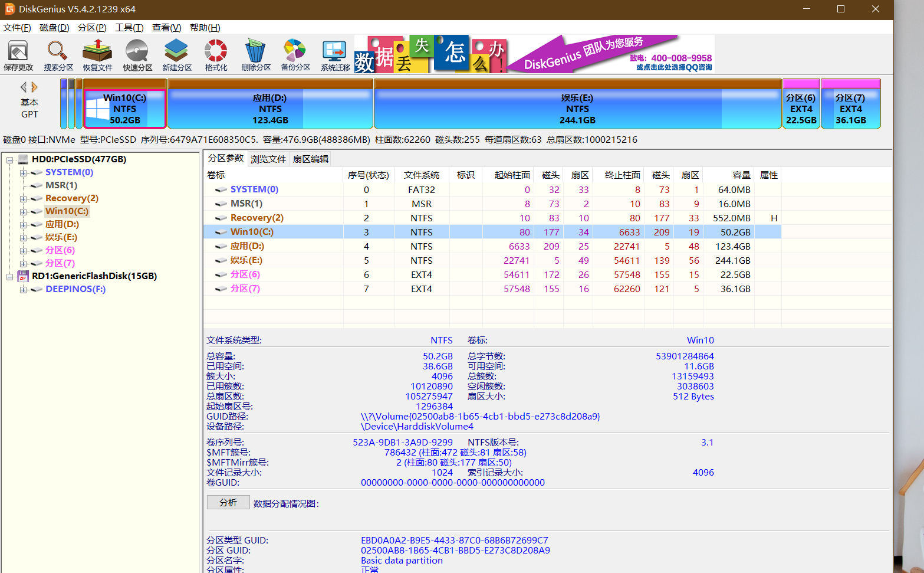The height and width of the screenshot is (573, 924).
Task: Click the DiskGenius banner advertisement
Action: click(534, 54)
